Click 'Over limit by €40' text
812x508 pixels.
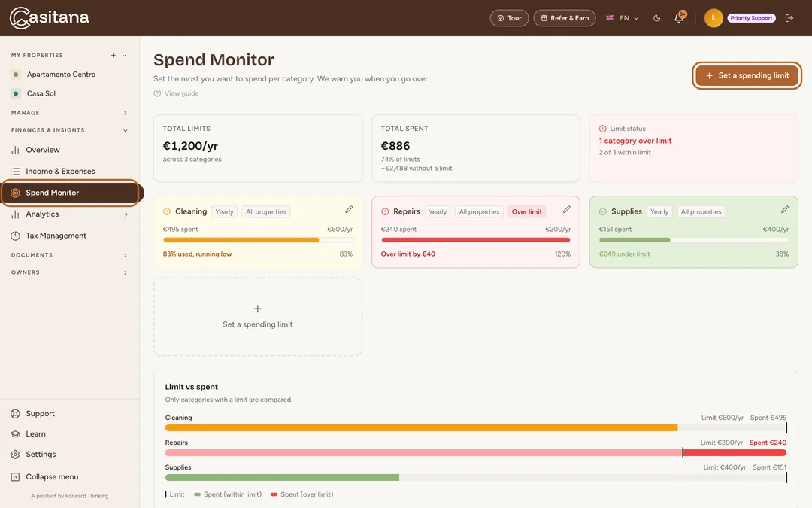coord(408,254)
